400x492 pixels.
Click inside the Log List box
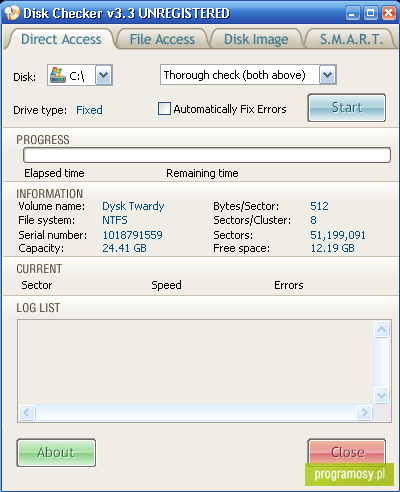pos(197,362)
